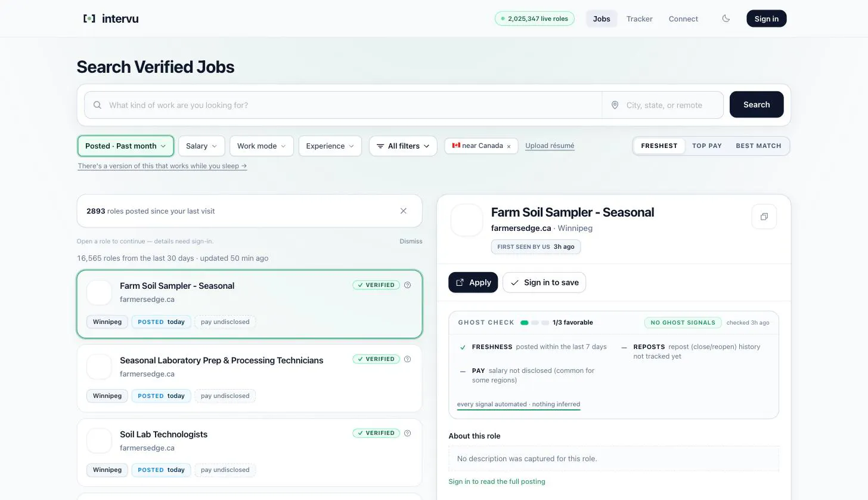This screenshot has height=500, width=868.
Task: Click the FRESHNESS signal row
Action: click(534, 347)
